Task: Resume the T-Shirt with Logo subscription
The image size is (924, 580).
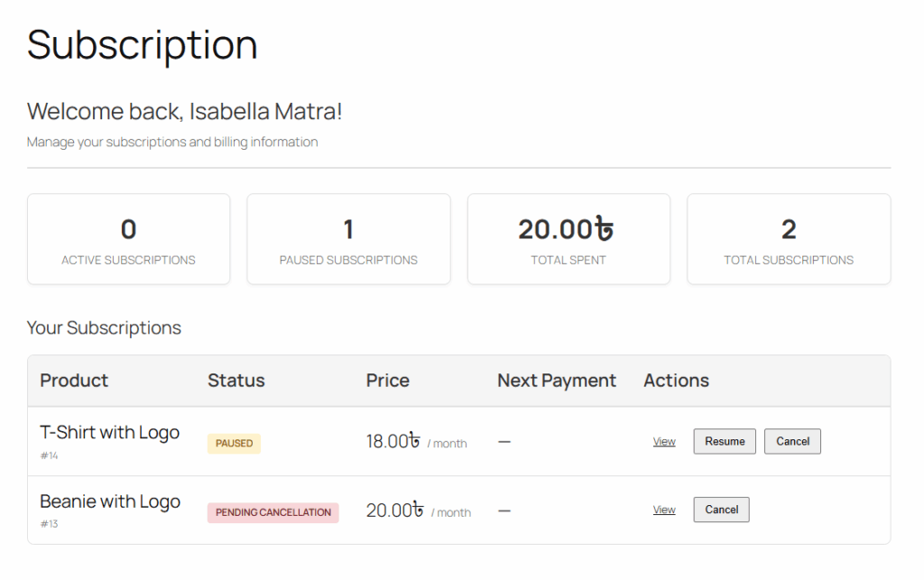Action: (x=725, y=441)
